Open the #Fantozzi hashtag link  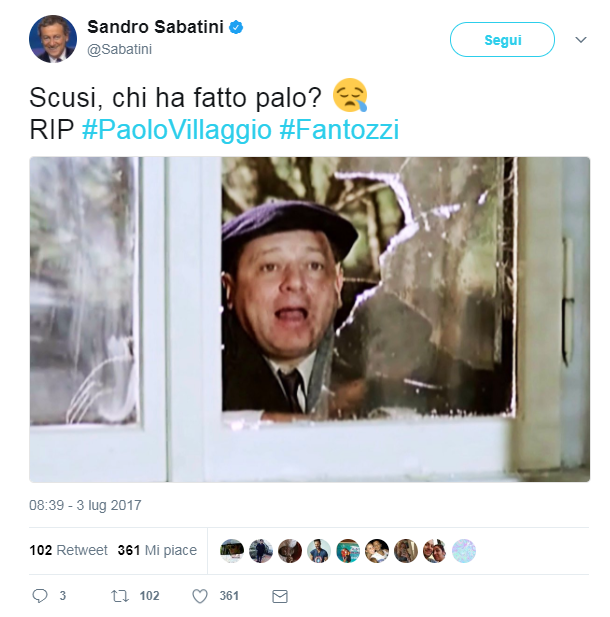click(x=339, y=129)
